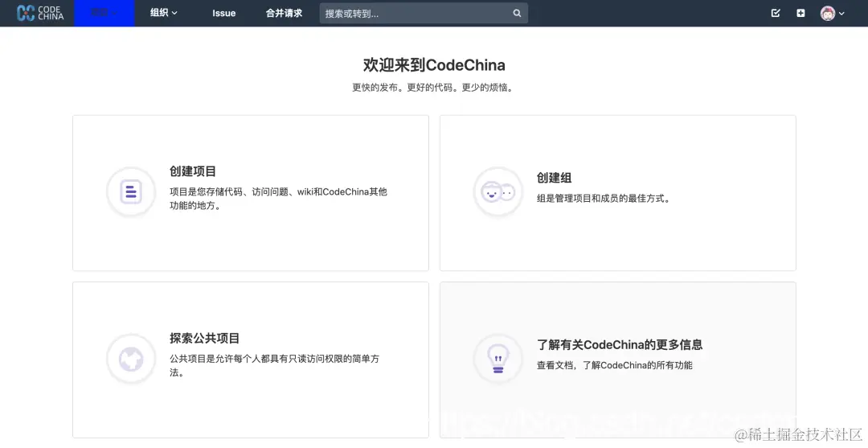Viewport: 868px width, 448px height.
Task: Expand the 组织 dropdown menu
Action: [164, 13]
